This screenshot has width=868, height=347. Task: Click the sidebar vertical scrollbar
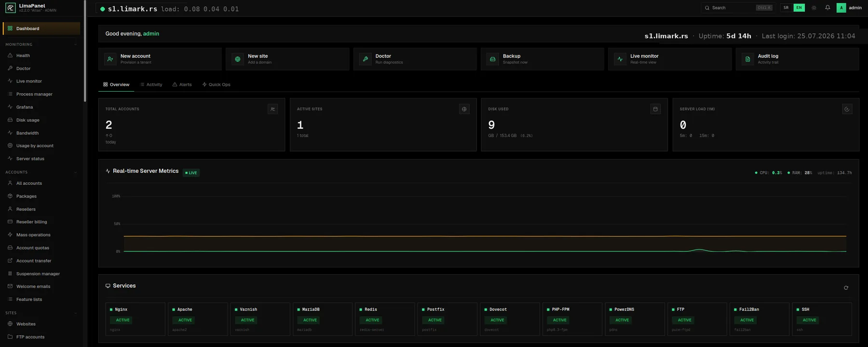pyautogui.click(x=85, y=51)
